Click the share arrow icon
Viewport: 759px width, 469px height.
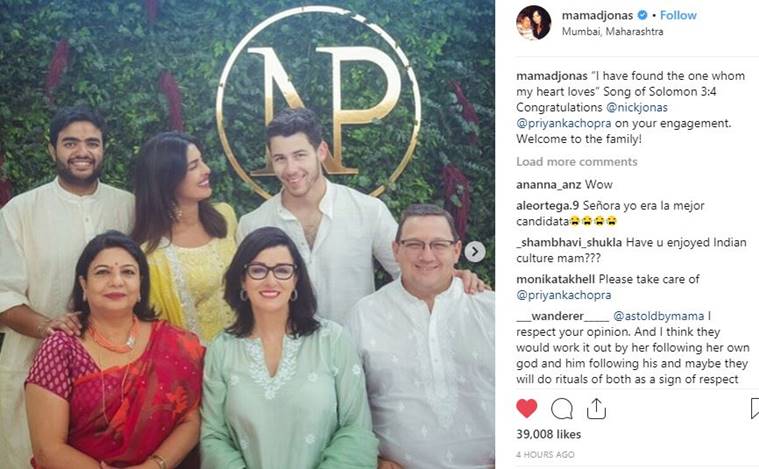pyautogui.click(x=596, y=408)
